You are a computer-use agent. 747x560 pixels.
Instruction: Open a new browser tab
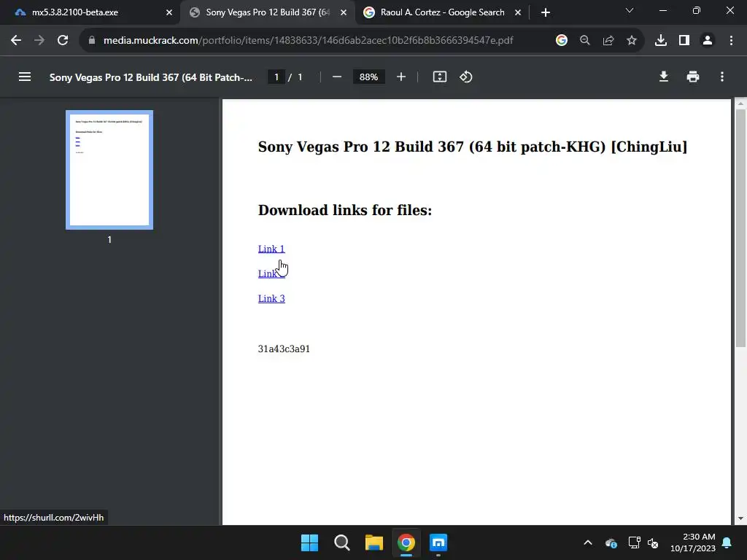coord(546,12)
